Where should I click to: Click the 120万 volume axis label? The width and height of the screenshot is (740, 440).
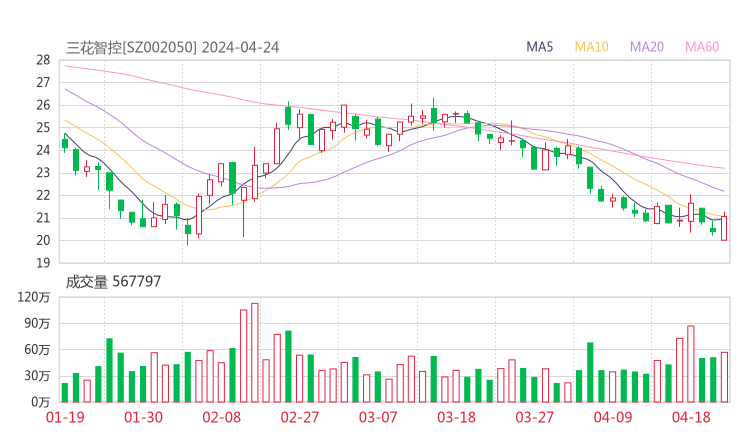[x=34, y=297]
